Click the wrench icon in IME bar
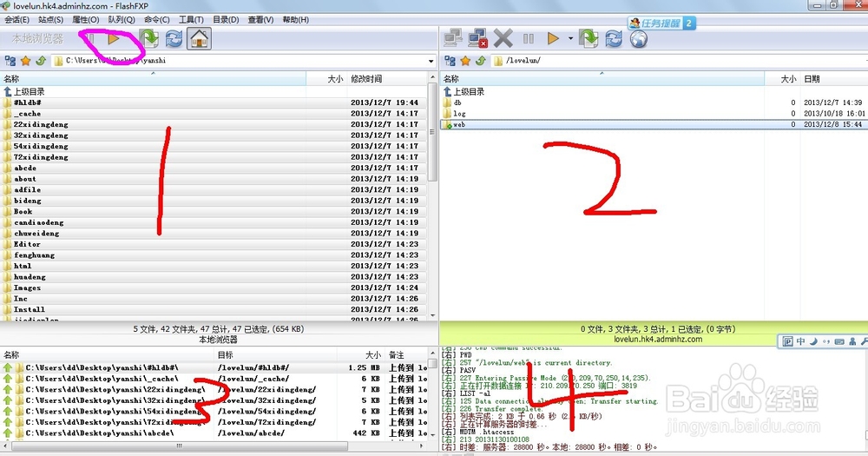This screenshot has height=456, width=868. pos(864,341)
